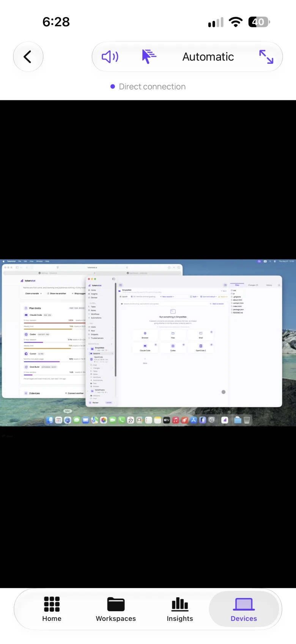Open Workflows in global sidebar section
The width and height of the screenshot is (296, 644).
pyautogui.click(x=94, y=314)
